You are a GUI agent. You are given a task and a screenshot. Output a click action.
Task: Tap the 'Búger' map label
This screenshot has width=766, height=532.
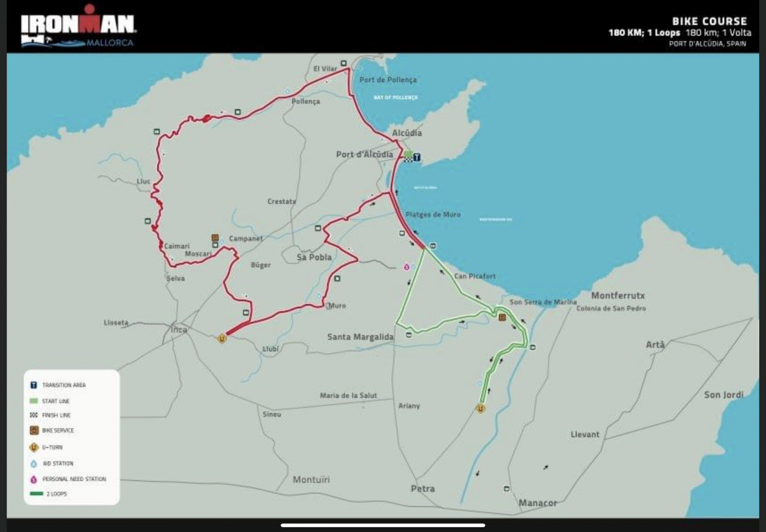(261, 265)
